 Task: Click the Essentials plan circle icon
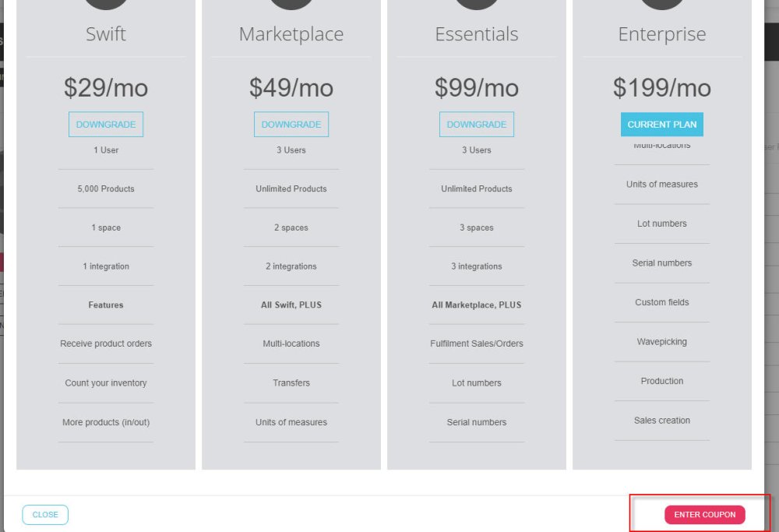(477, 4)
